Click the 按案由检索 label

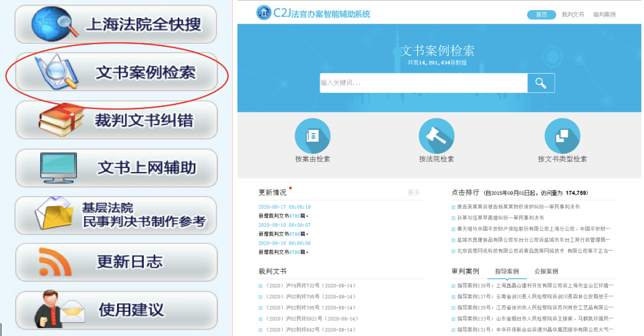coord(312,159)
